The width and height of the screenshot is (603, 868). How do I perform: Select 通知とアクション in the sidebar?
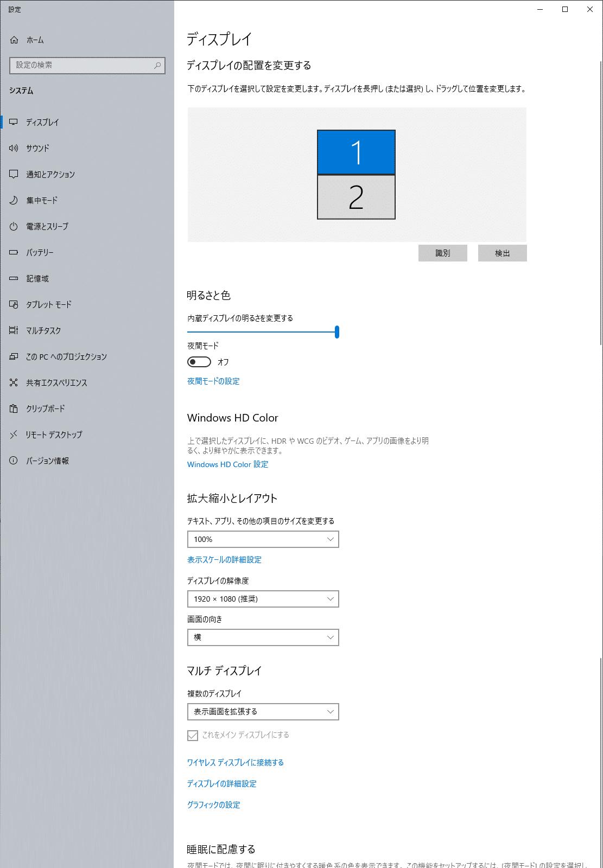tap(50, 174)
